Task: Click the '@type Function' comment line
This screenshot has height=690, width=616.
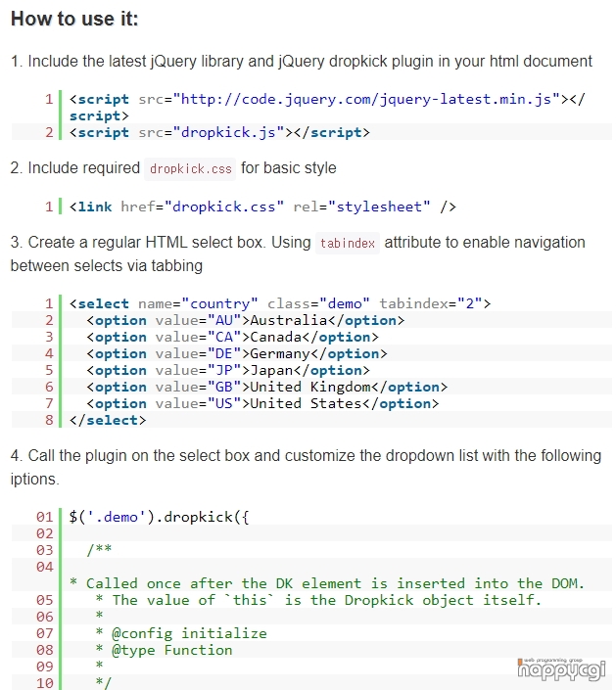Action: click(164, 651)
